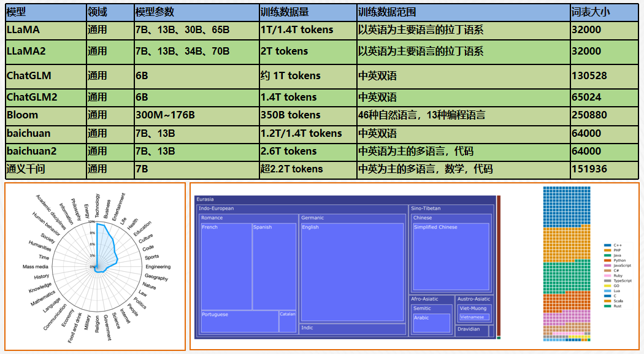Screen dimensions: 644x354
Task: Select the LLaMA model name cell
Action: tap(45, 31)
